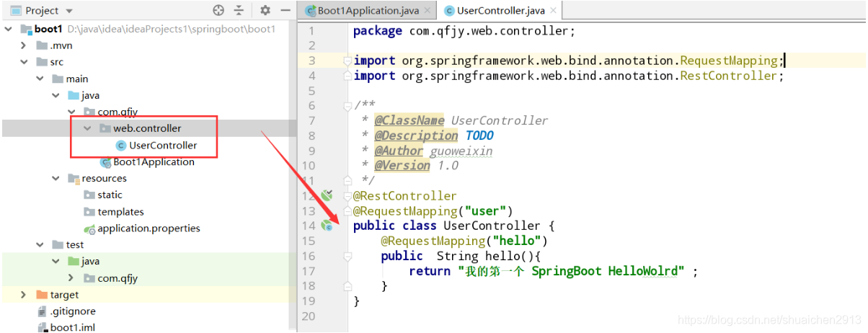The image size is (868, 333).
Task: Expand the target folder
Action: click(x=24, y=295)
